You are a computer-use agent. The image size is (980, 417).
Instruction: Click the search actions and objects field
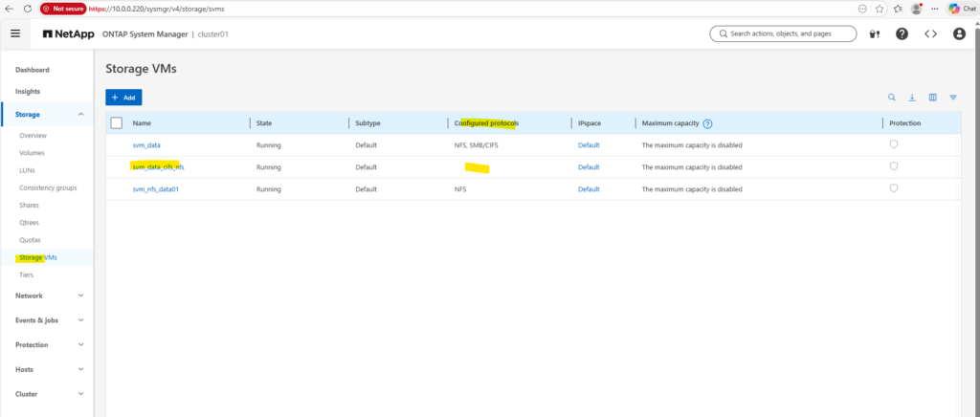[785, 33]
